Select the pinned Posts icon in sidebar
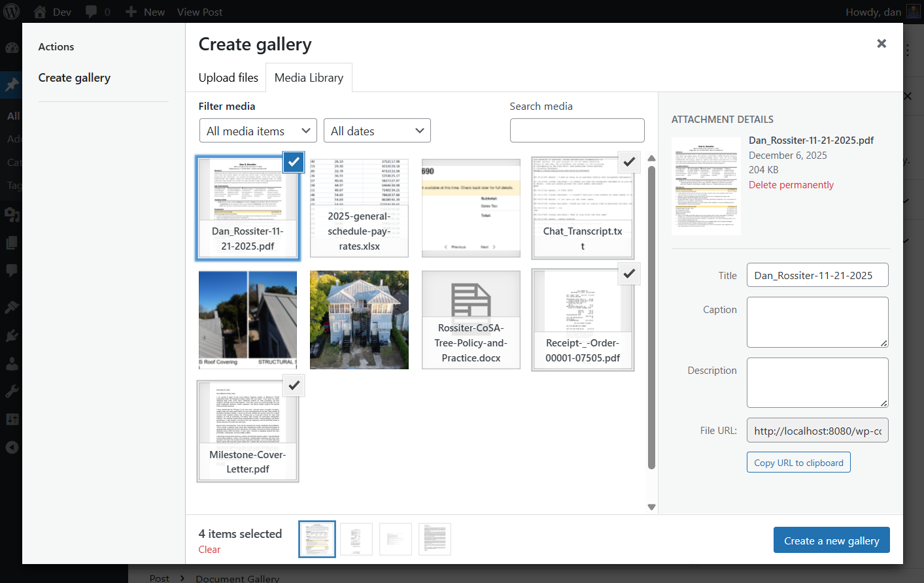 pos(10,85)
